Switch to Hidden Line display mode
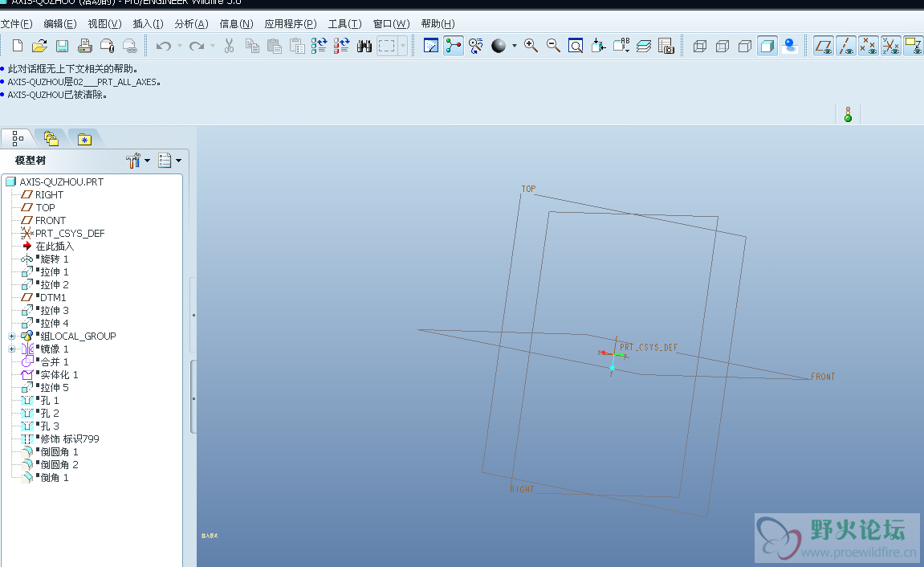 pyautogui.click(x=723, y=46)
